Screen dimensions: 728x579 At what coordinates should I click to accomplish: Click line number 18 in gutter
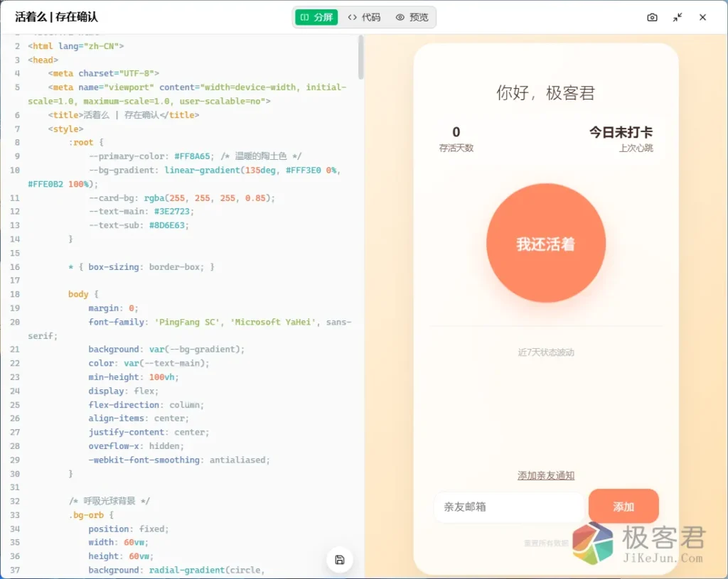[x=15, y=294]
